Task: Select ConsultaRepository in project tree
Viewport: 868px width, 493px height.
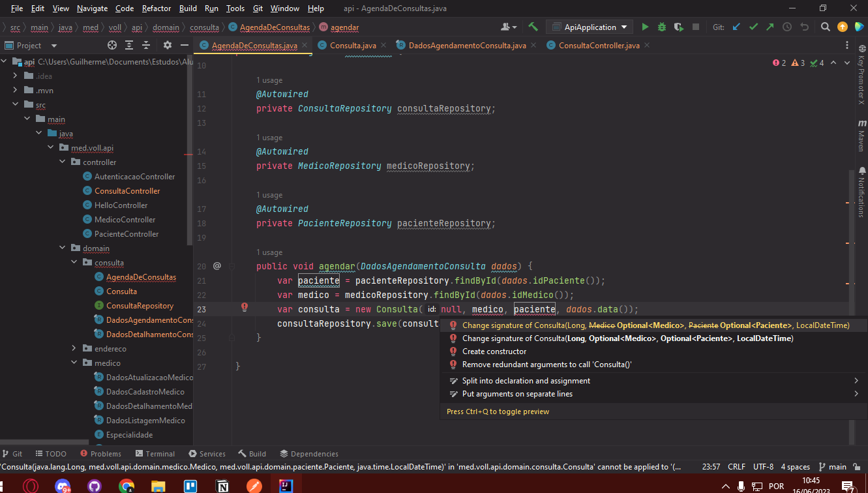Action: point(140,306)
